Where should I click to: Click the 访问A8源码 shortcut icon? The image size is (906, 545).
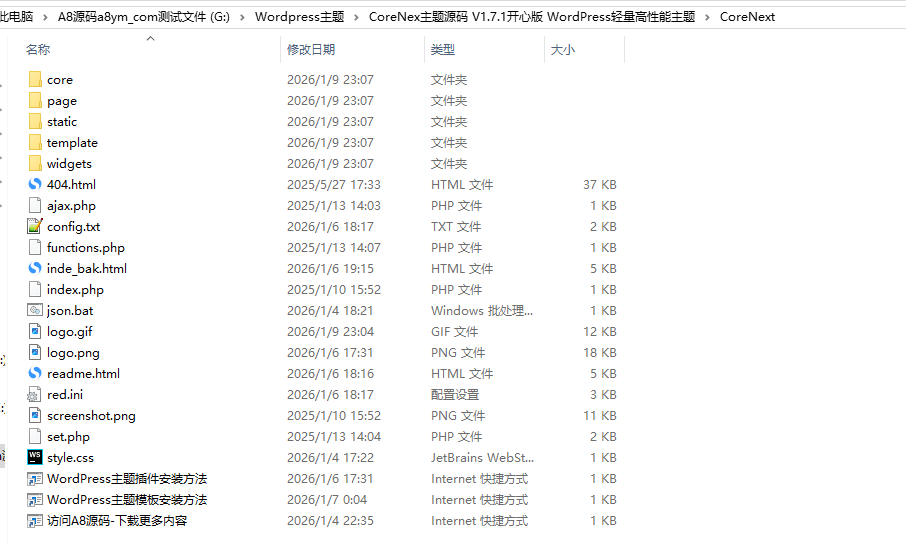click(x=35, y=521)
